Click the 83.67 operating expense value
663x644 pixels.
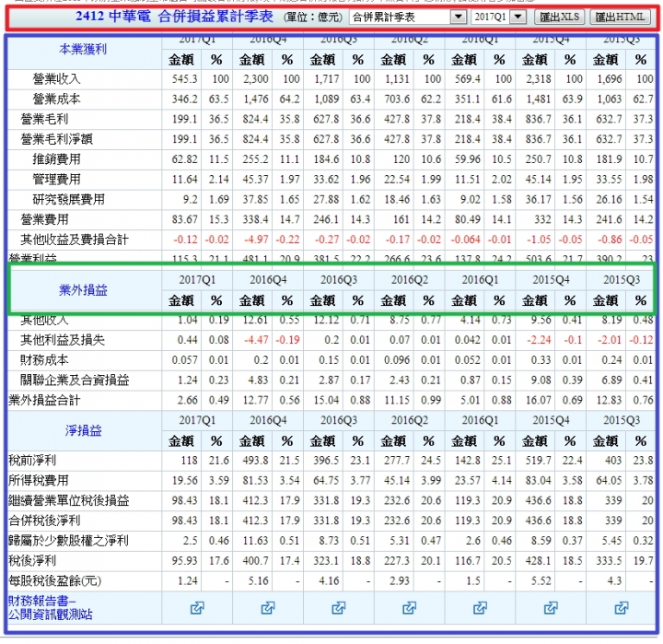[184, 219]
